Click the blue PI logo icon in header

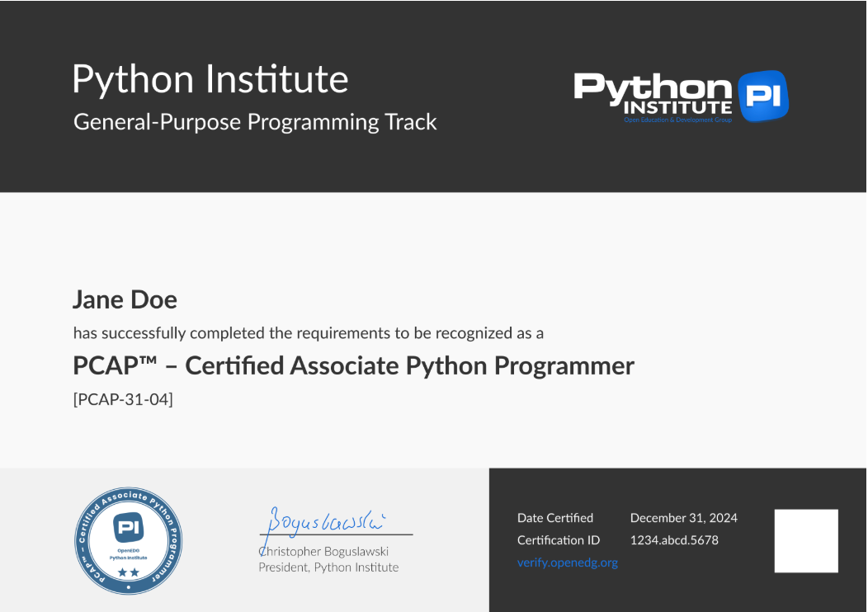click(762, 96)
